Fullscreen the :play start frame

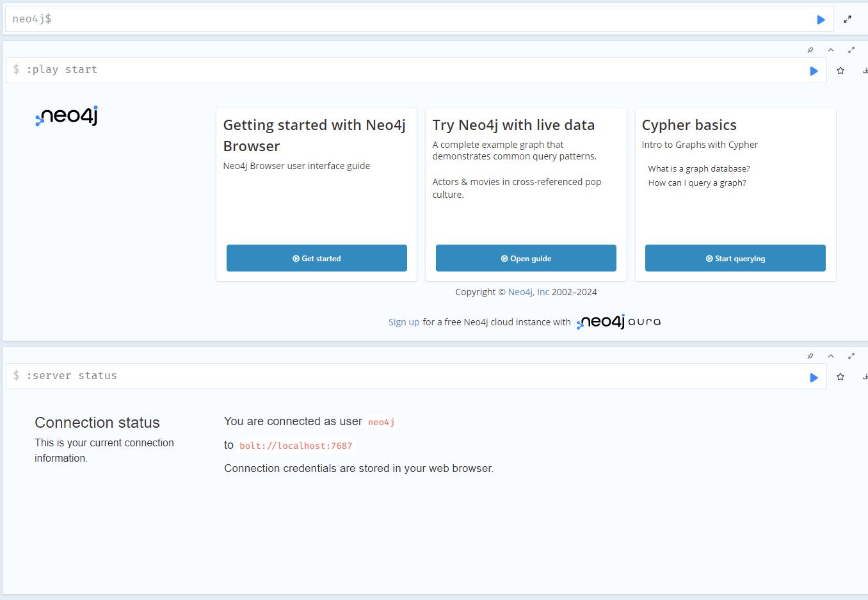851,50
